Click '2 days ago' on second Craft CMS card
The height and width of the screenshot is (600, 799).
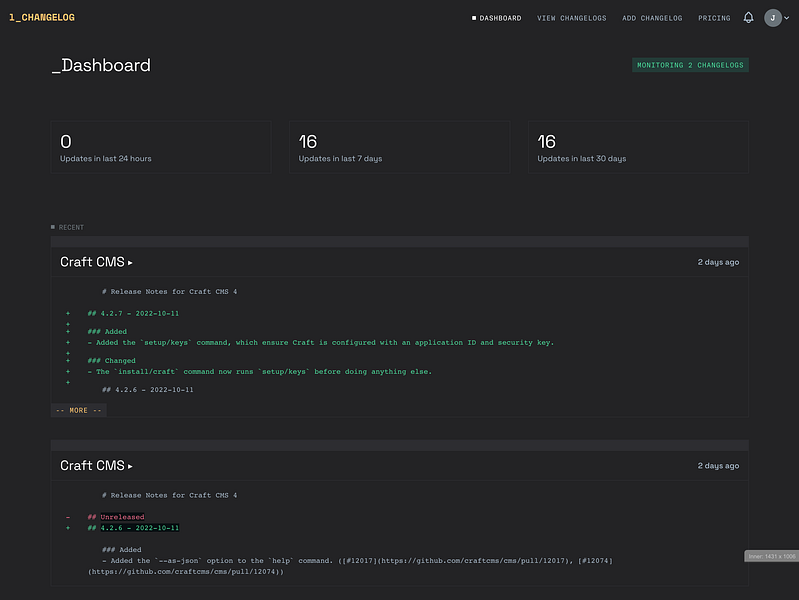pyautogui.click(x=718, y=465)
